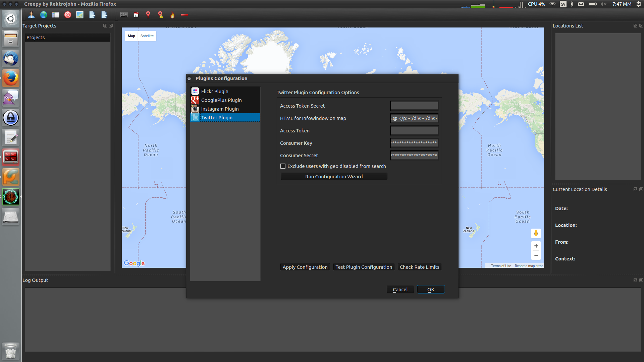The image size is (644, 362).
Task: Float the Target Projects panel
Action: [x=105, y=25]
